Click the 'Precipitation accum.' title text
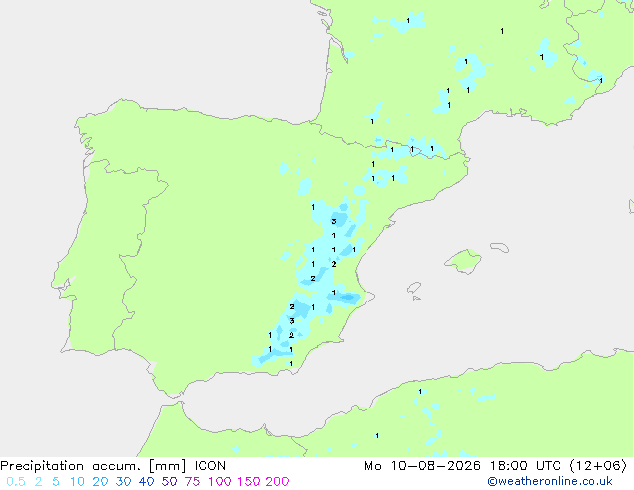The width and height of the screenshot is (634, 490). [x=70, y=466]
